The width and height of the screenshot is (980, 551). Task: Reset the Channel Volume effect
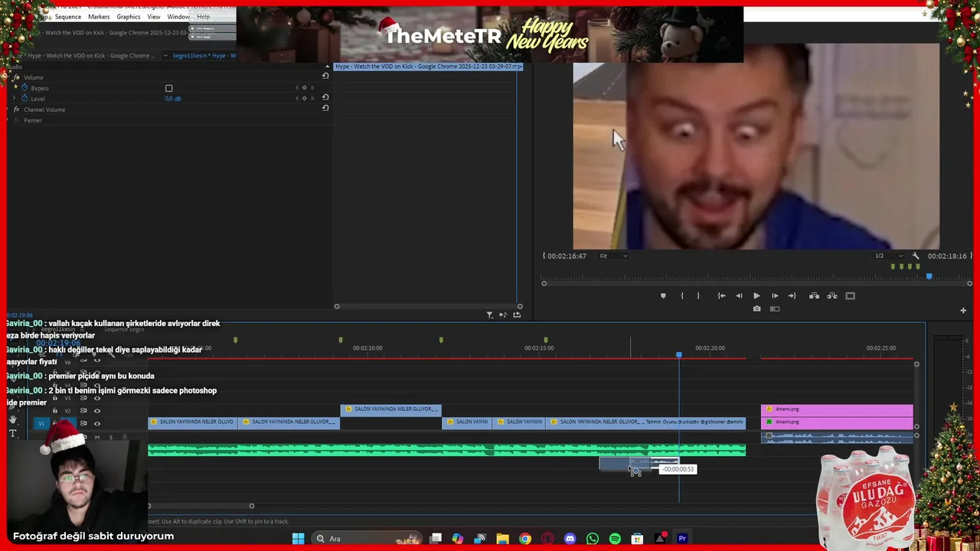[x=325, y=108]
